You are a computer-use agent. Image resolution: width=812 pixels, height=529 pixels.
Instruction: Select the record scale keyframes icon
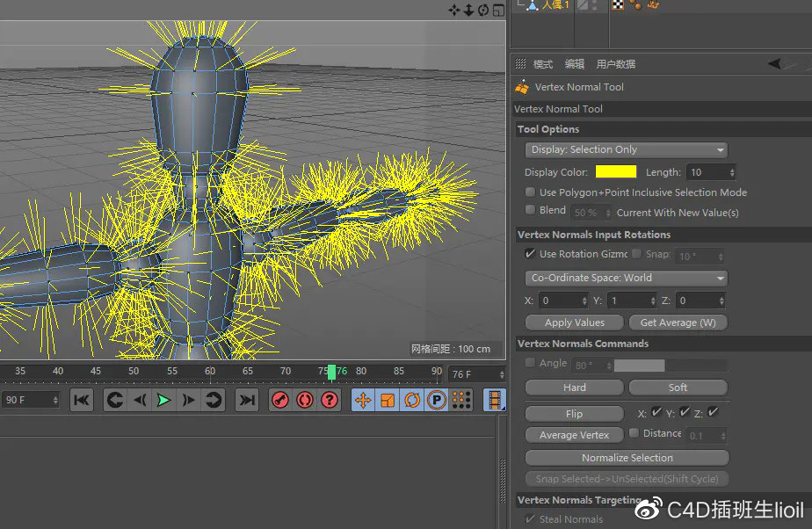[388, 401]
